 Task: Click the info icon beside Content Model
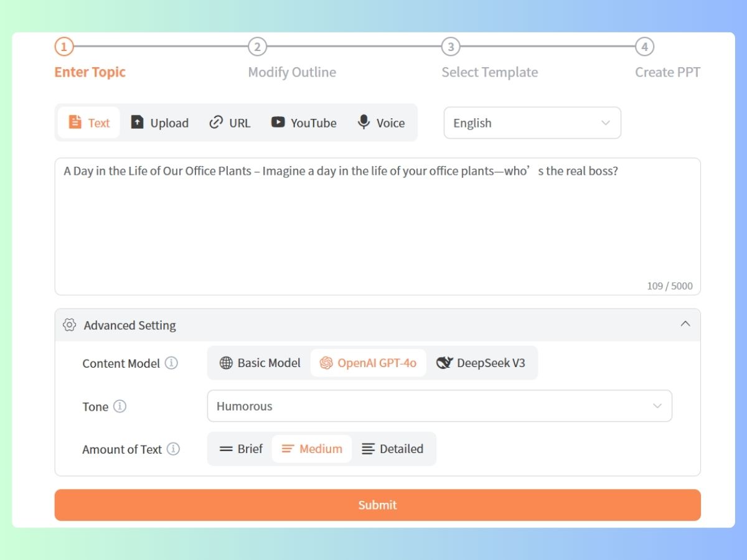tap(171, 363)
